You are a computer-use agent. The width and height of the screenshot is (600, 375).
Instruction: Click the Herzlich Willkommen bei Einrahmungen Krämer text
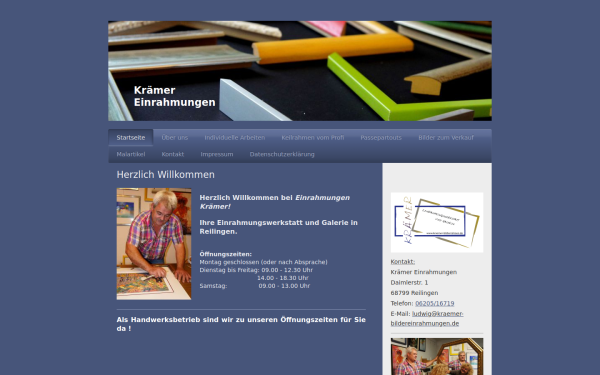tap(274, 202)
